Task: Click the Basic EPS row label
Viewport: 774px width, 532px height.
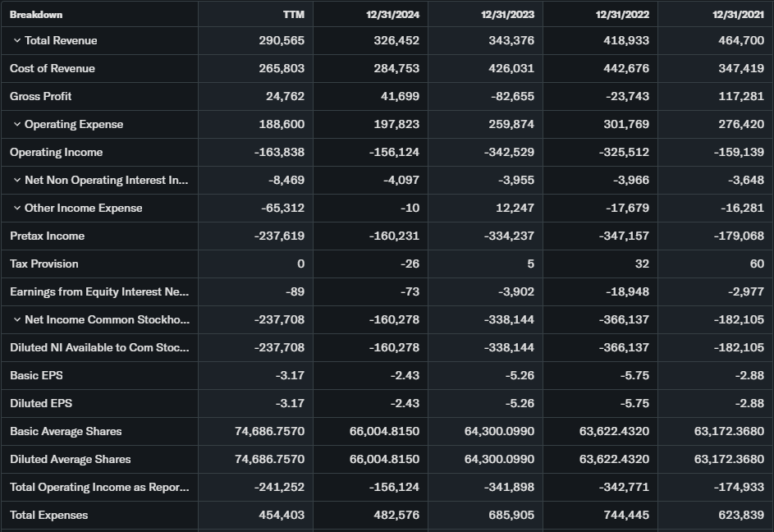Action: [x=36, y=376]
